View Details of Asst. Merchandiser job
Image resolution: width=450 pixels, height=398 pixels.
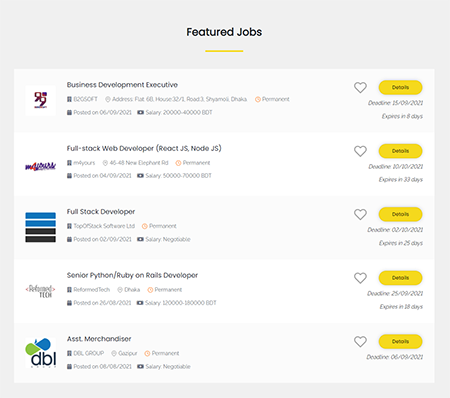click(400, 342)
